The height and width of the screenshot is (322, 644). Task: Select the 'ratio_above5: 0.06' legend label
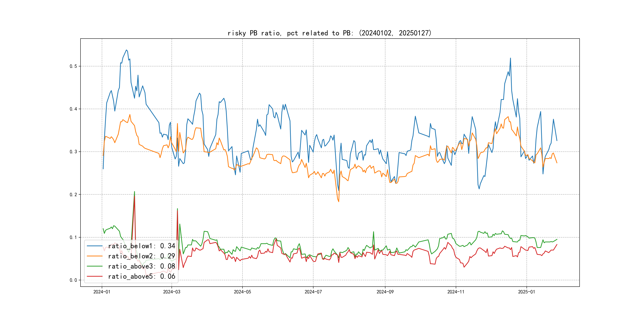[x=142, y=276]
